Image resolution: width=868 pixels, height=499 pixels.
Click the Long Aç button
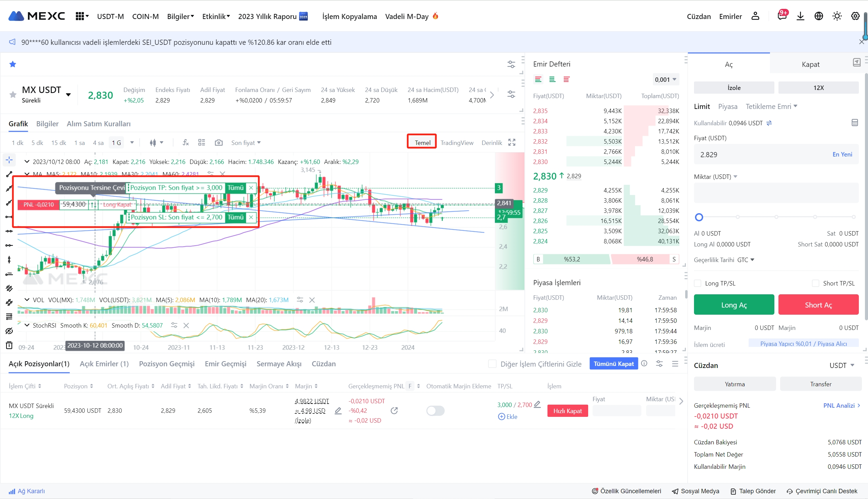point(734,305)
